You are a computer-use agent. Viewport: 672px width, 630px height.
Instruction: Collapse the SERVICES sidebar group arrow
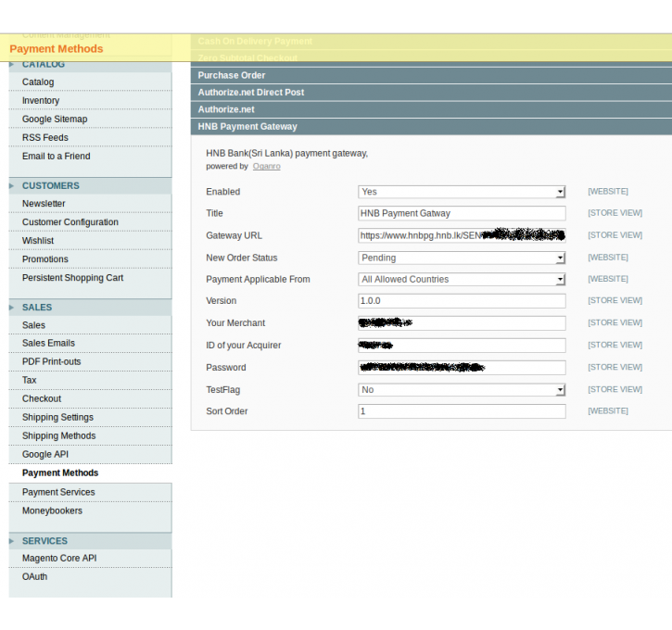[11, 541]
